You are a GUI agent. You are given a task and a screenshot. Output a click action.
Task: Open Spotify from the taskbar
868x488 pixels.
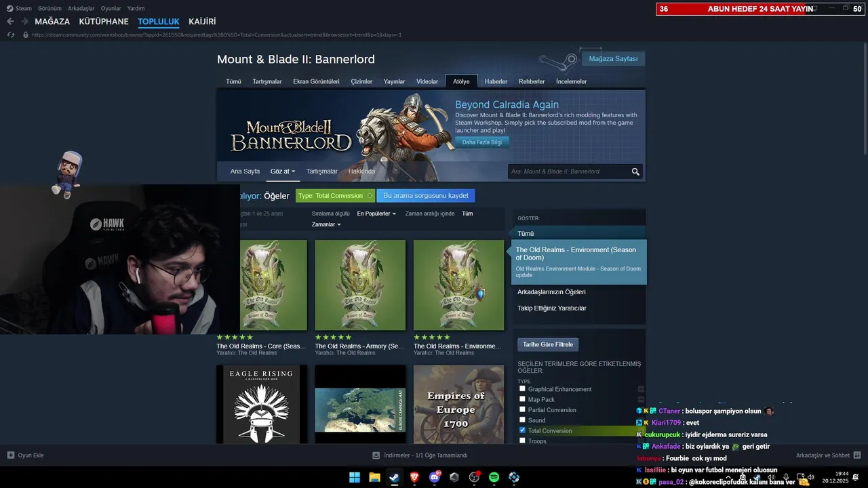coord(494,477)
